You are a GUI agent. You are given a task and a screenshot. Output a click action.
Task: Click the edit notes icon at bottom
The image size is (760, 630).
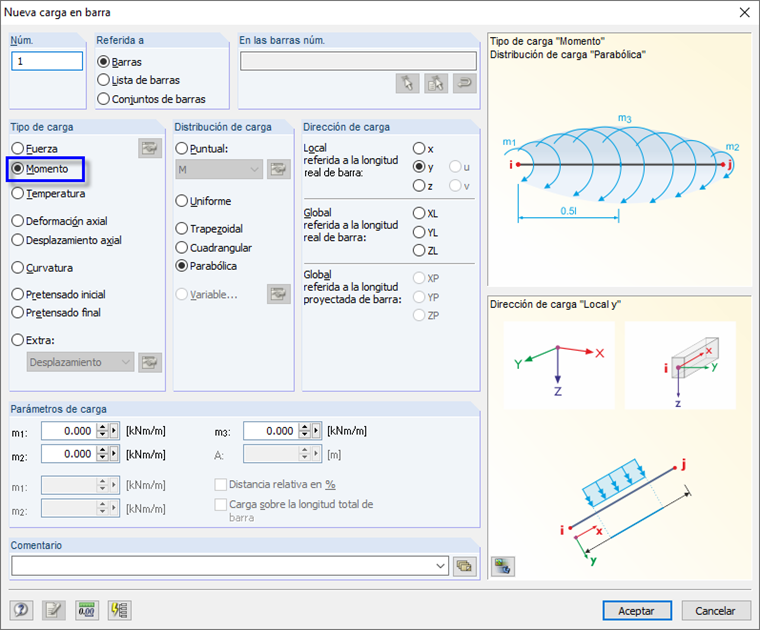click(54, 610)
